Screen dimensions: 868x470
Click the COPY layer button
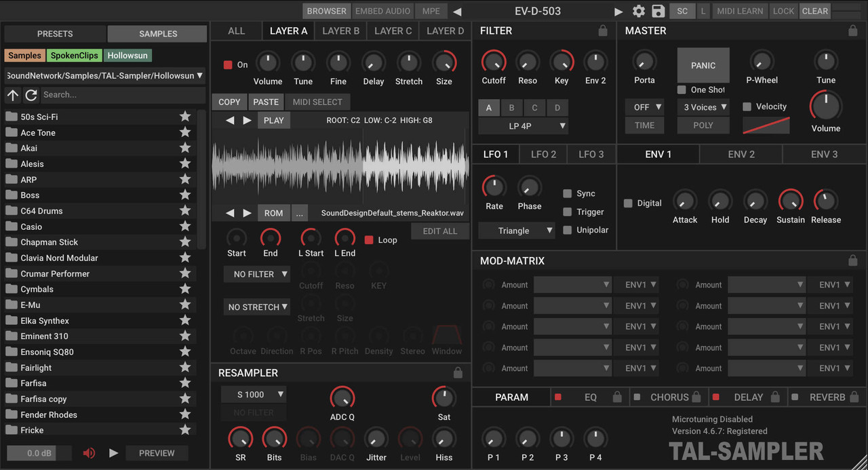(x=229, y=102)
